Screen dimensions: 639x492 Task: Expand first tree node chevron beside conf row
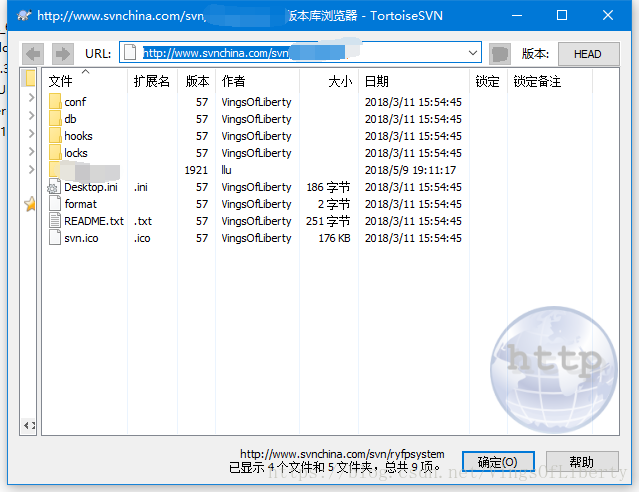pyautogui.click(x=31, y=97)
